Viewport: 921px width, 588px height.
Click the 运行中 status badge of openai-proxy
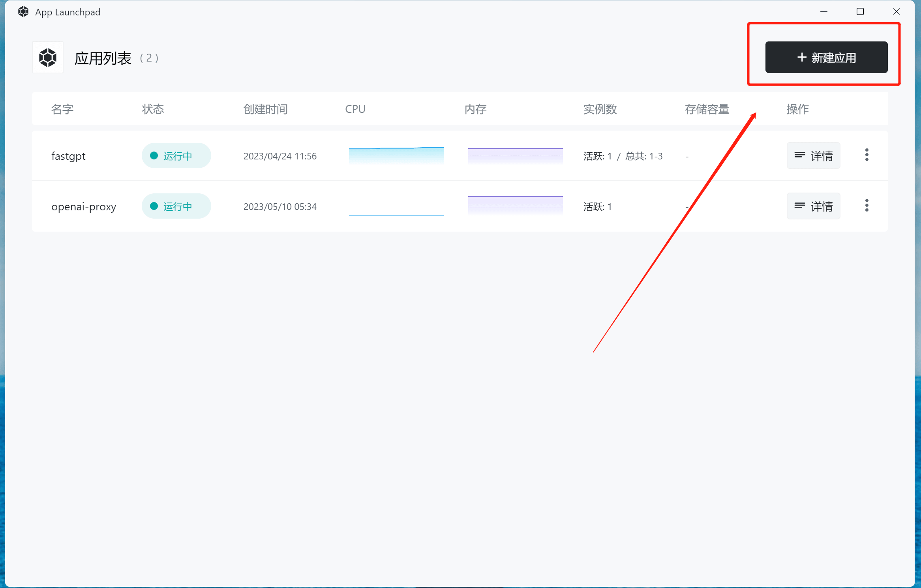pyautogui.click(x=176, y=206)
